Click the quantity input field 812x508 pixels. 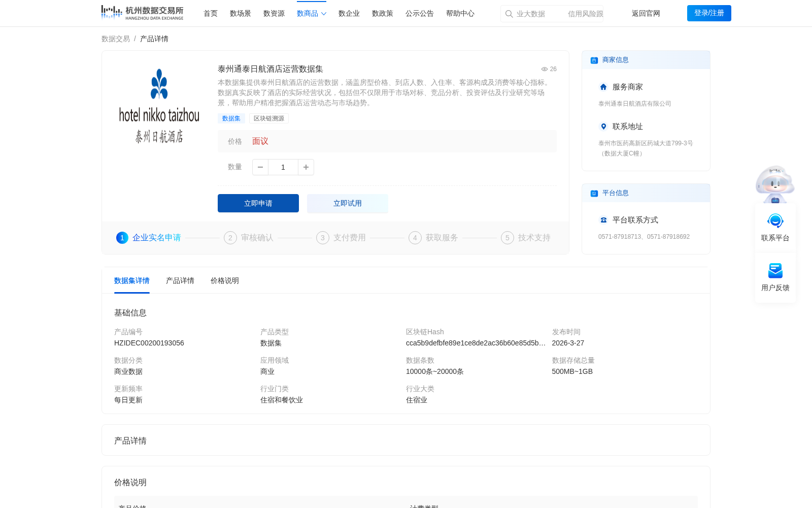pos(283,167)
